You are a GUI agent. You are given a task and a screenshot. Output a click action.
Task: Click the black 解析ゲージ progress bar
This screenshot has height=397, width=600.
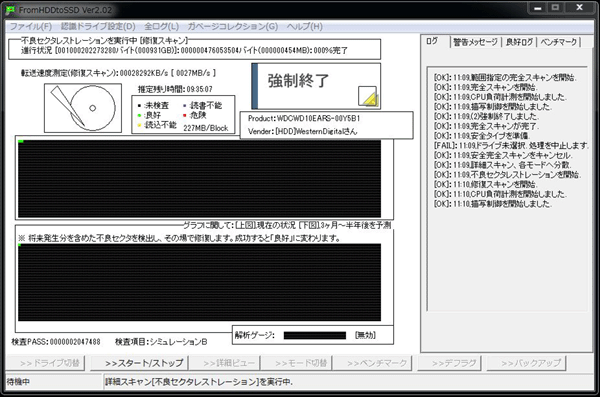click(315, 335)
